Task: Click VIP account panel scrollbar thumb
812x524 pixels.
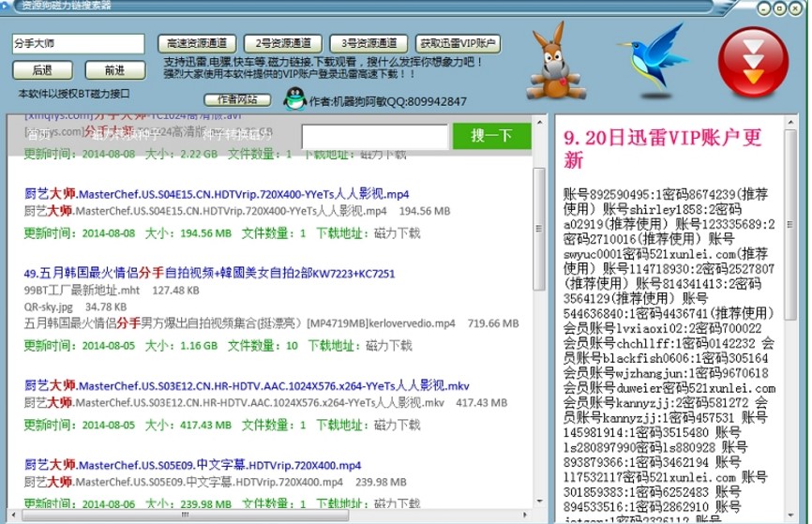Action: 790,224
